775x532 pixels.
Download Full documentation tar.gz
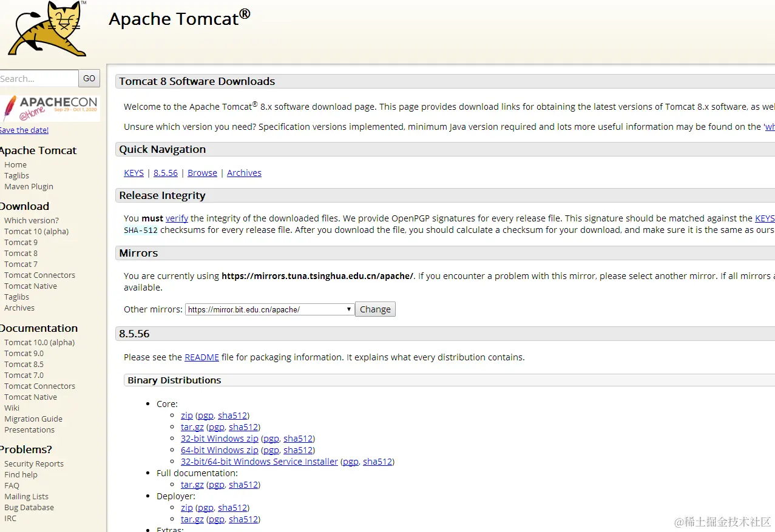(x=192, y=485)
